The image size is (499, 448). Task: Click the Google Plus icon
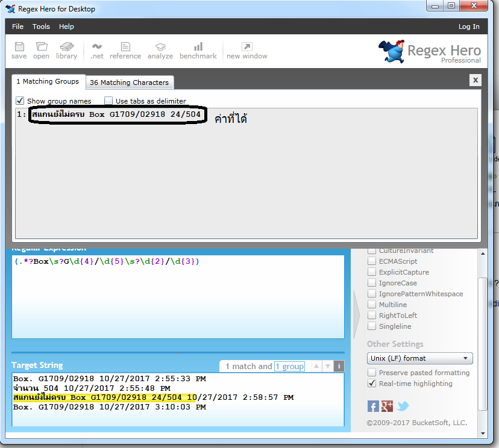(x=387, y=406)
